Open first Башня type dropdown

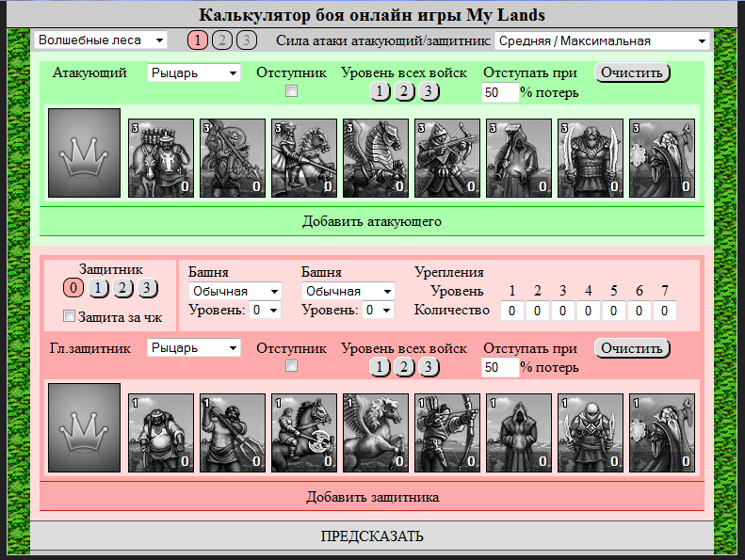pyautogui.click(x=235, y=291)
